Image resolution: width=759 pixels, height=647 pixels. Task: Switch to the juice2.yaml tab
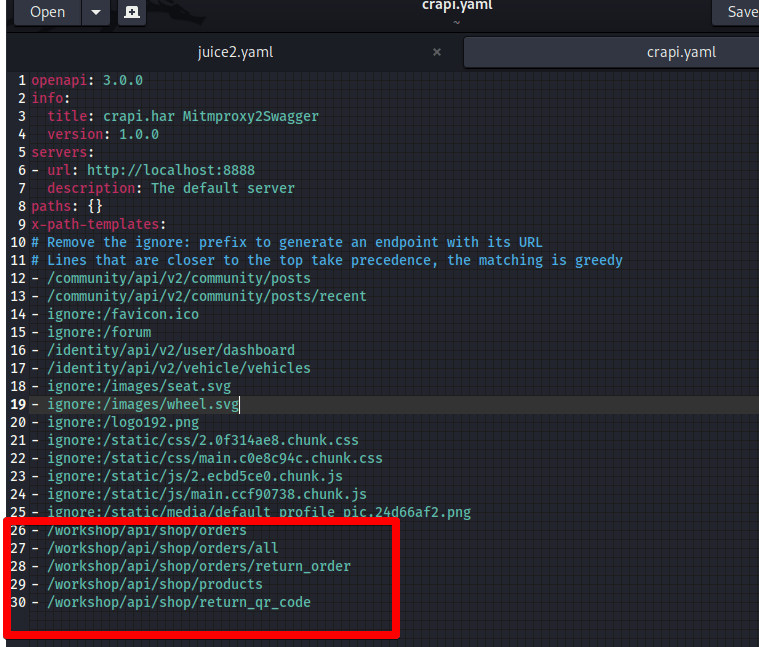235,52
